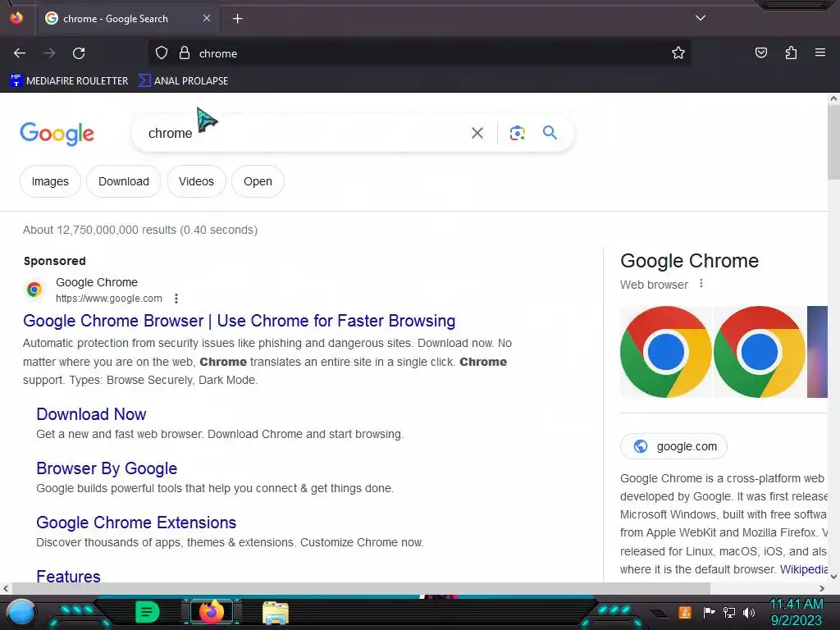Bookmark this page with the star
This screenshot has width=840, height=630.
click(x=678, y=53)
